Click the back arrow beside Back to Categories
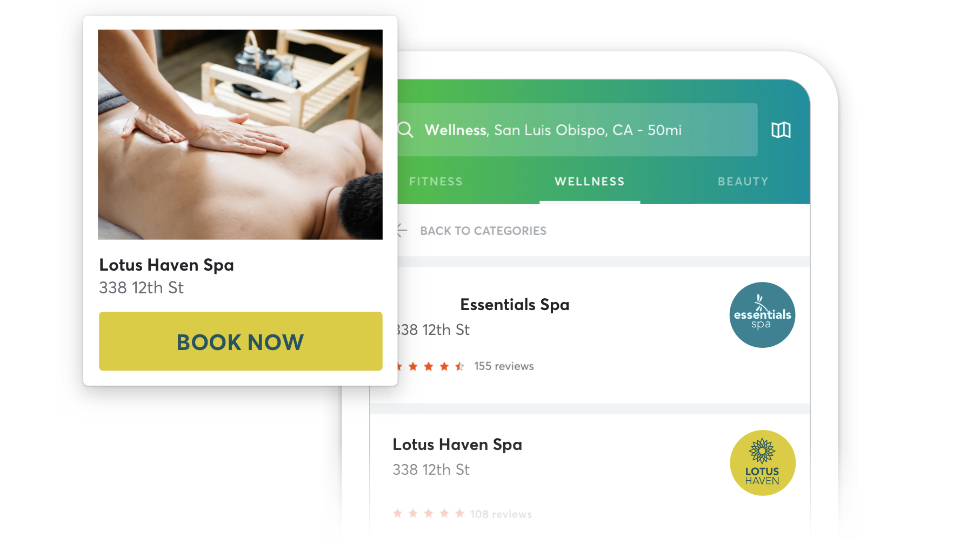 (x=402, y=231)
